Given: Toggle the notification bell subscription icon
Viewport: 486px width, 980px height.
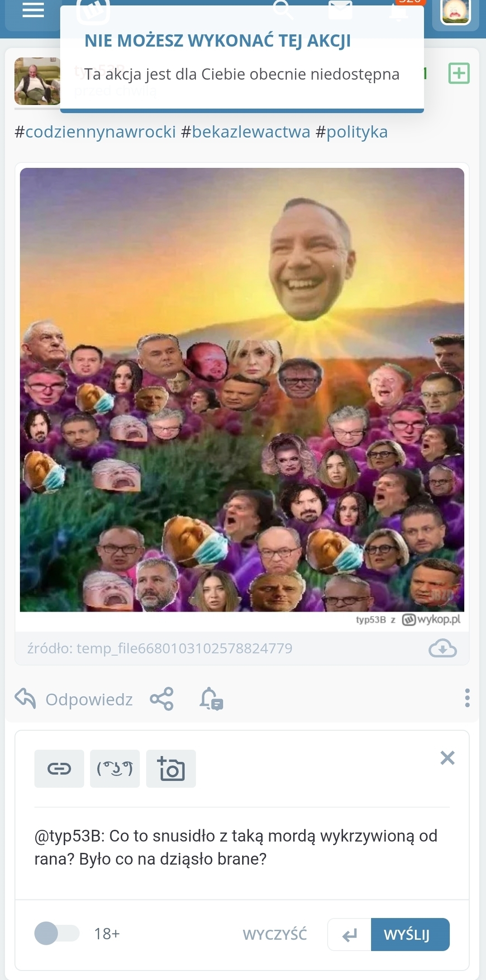Looking at the screenshot, I should (x=211, y=699).
